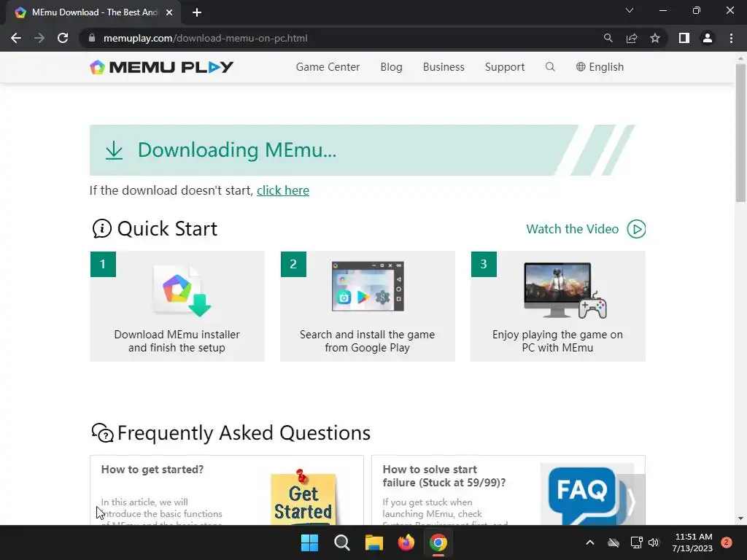747x560 pixels.
Task: Click the padlock site info icon
Action: coord(92,38)
